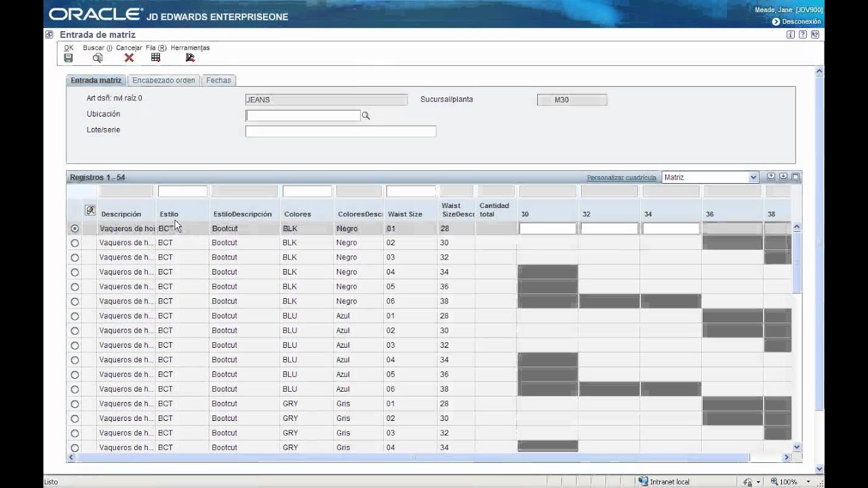Click the OK save disk icon
The height and width of the screenshot is (488, 868).
[x=68, y=58]
